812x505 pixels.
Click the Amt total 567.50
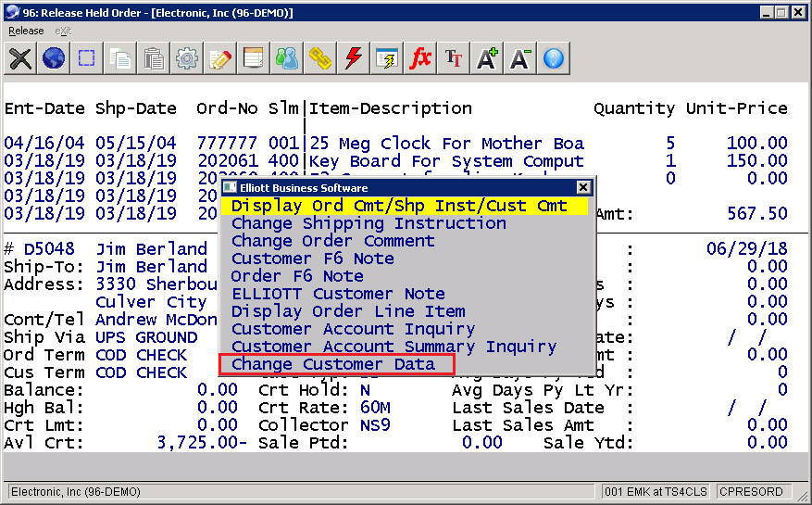pyautogui.click(x=756, y=214)
